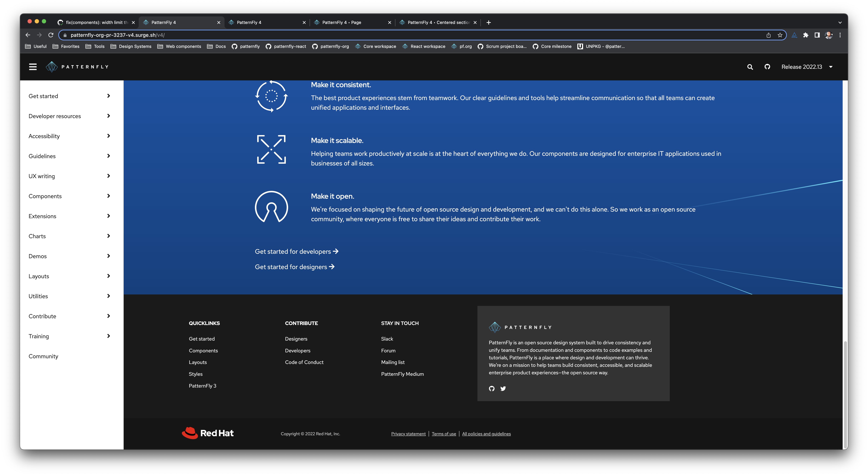Toggle the hamburger navigation menu
868x476 pixels.
33,67
